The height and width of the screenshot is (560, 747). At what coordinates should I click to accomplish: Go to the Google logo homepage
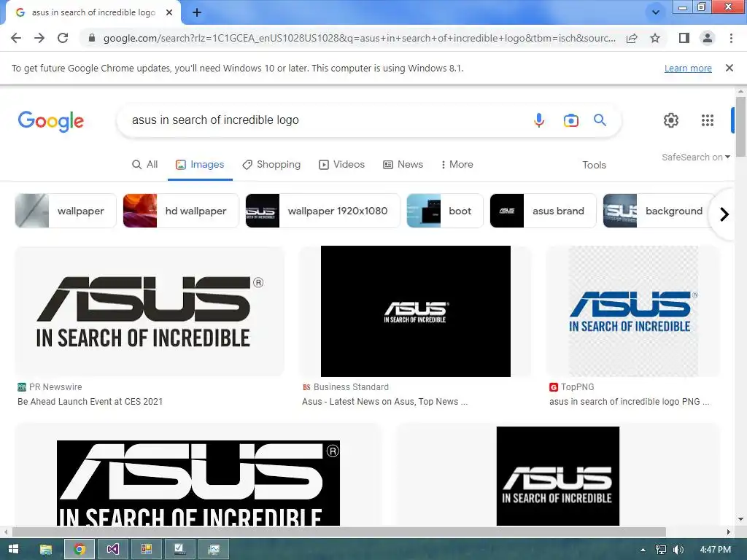(x=51, y=121)
